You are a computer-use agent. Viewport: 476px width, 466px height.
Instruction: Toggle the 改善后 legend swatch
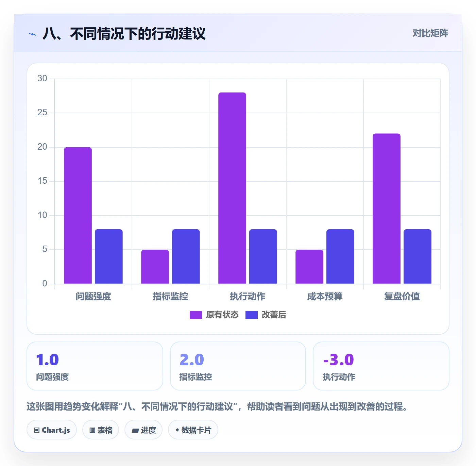point(251,315)
